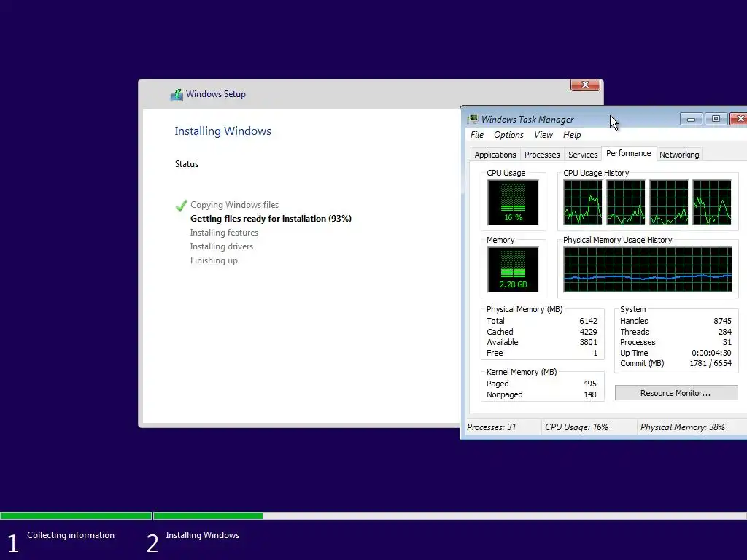Click the Threads value 284
The height and width of the screenshot is (560, 747).
pyautogui.click(x=724, y=332)
